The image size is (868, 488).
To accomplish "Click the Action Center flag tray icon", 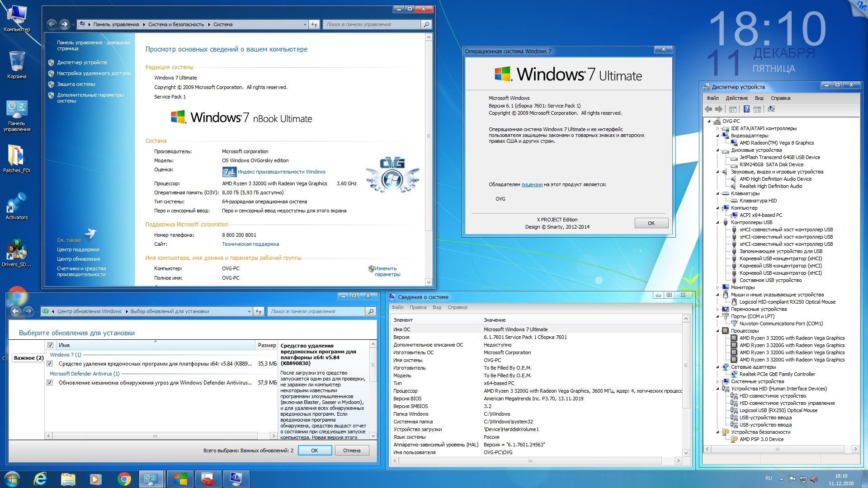I will tap(792, 479).
